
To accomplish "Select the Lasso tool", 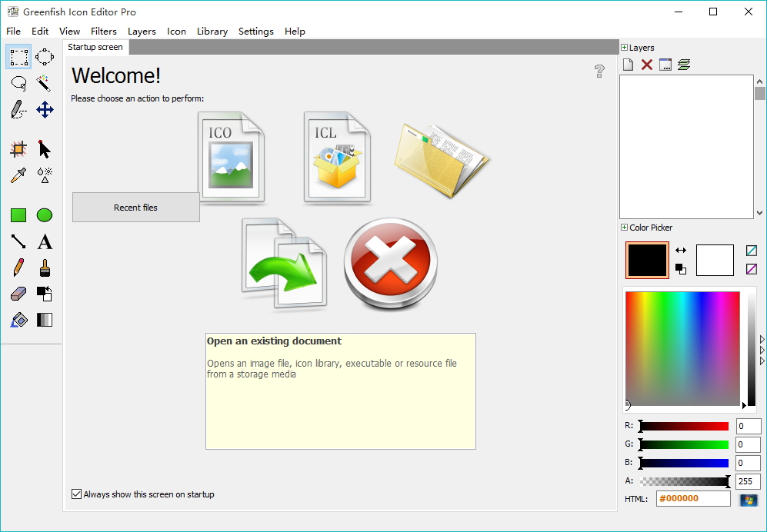I will tap(18, 83).
